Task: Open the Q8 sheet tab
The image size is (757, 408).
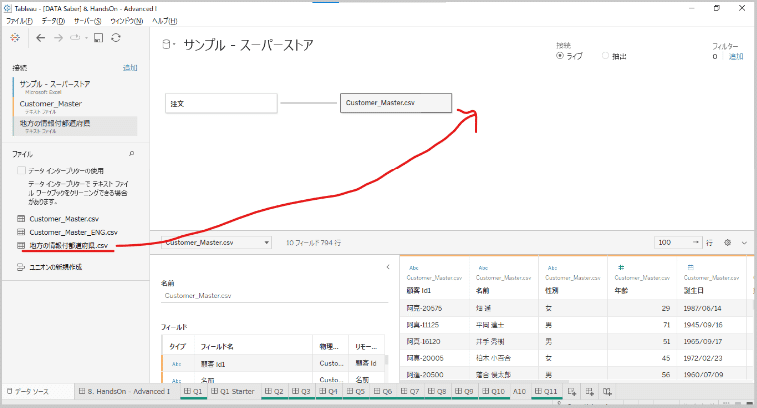Action: click(x=437, y=391)
